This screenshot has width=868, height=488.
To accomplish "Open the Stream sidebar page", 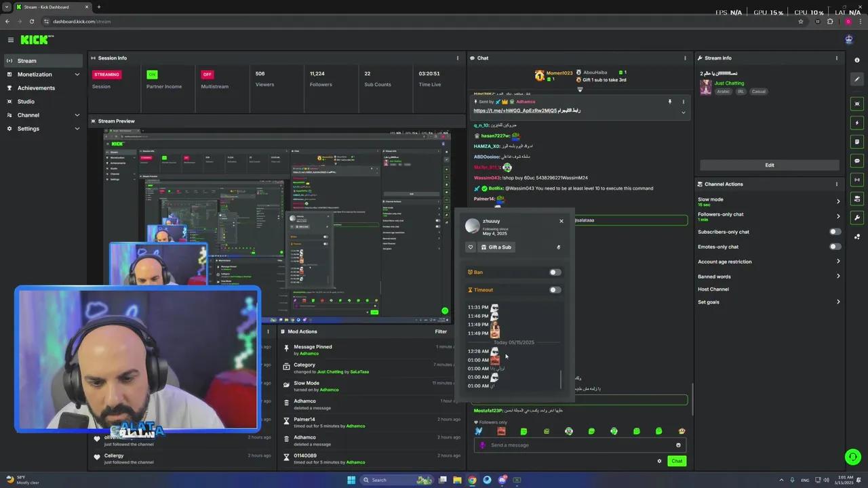I will [x=42, y=61].
